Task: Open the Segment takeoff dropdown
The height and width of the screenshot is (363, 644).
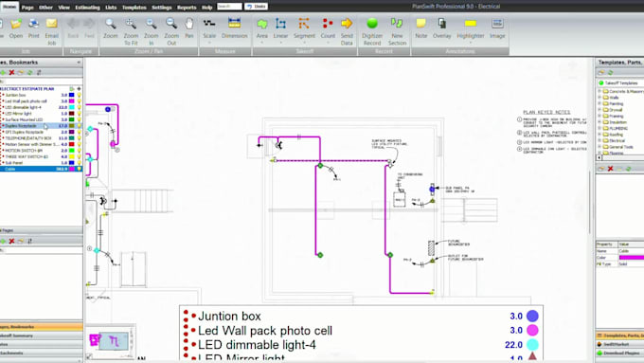Action: click(x=304, y=43)
